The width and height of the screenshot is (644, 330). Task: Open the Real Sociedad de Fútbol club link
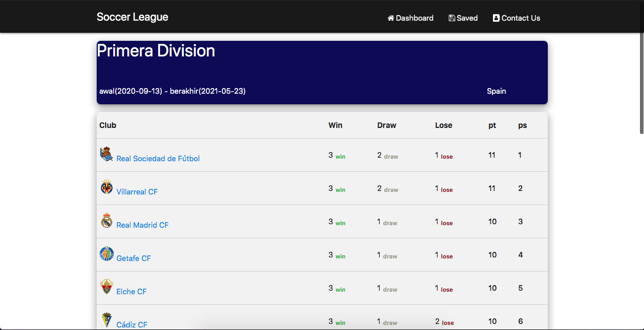(158, 159)
